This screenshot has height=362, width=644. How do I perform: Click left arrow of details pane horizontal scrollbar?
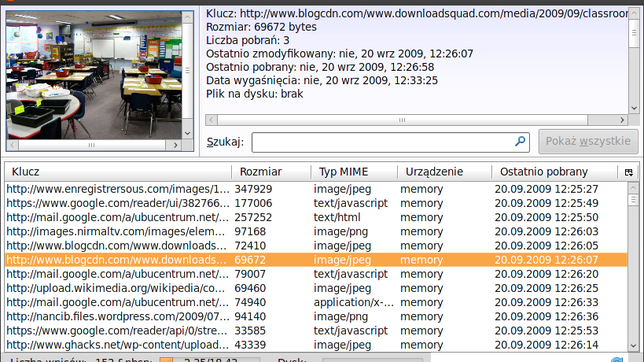point(211,120)
